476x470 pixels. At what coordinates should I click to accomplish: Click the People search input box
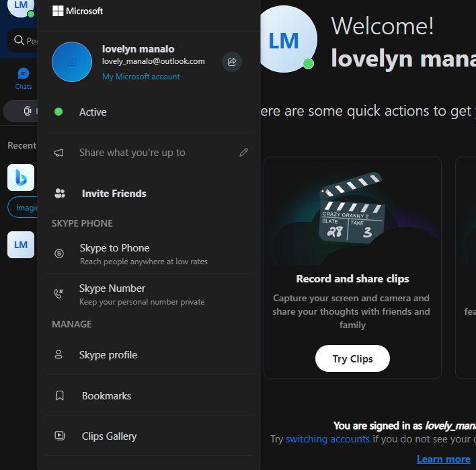pyautogui.click(x=22, y=40)
